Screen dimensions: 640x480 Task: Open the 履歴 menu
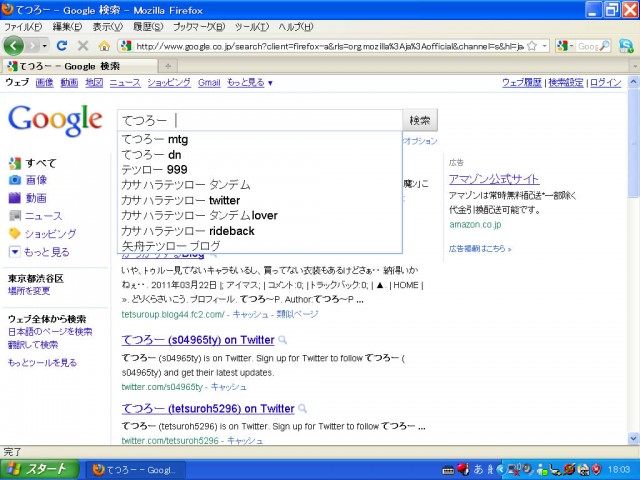(148, 27)
